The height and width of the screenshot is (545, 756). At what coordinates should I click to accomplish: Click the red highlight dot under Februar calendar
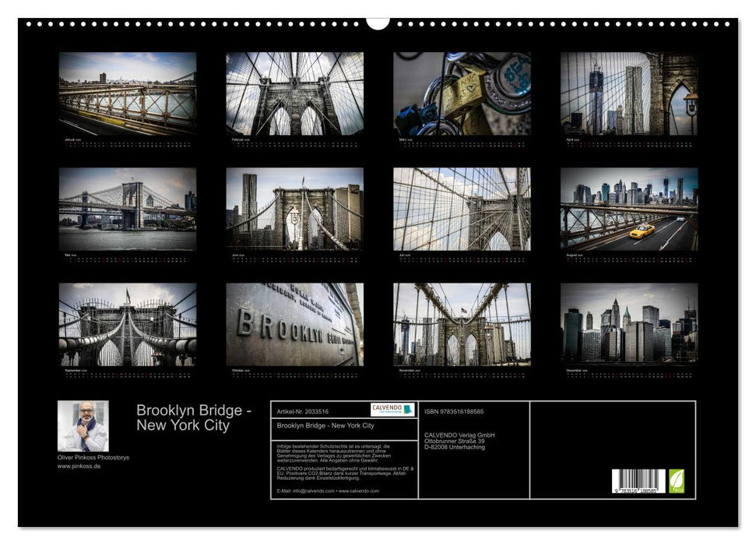point(296,143)
